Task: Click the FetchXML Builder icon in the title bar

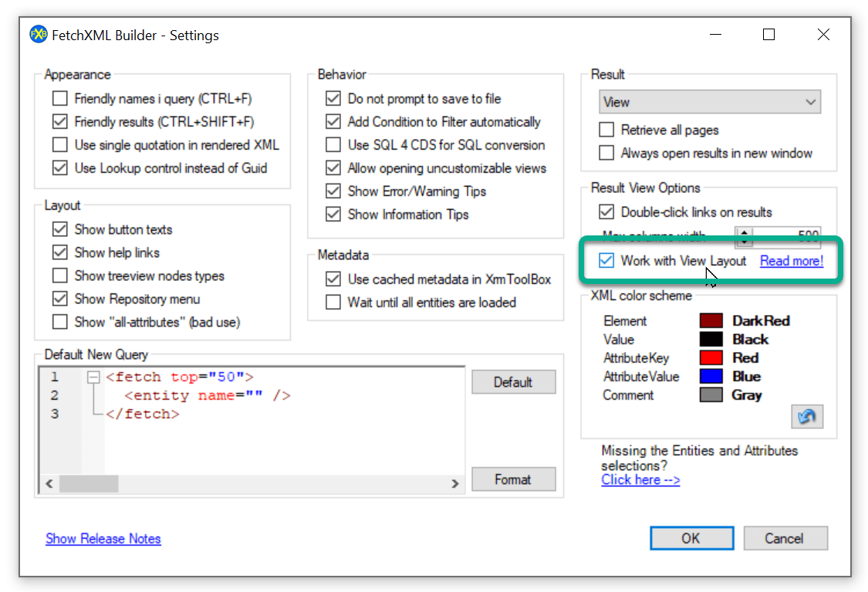Action: [38, 34]
